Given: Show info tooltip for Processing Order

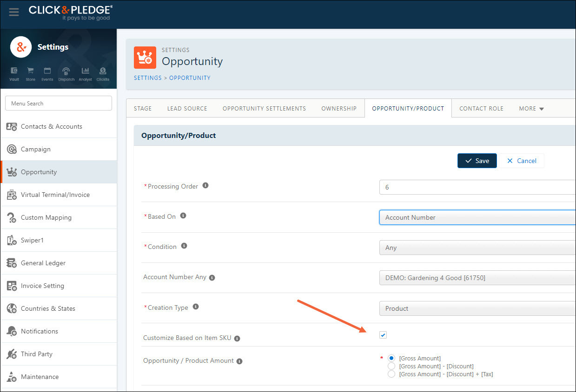Looking at the screenshot, I should pos(205,185).
